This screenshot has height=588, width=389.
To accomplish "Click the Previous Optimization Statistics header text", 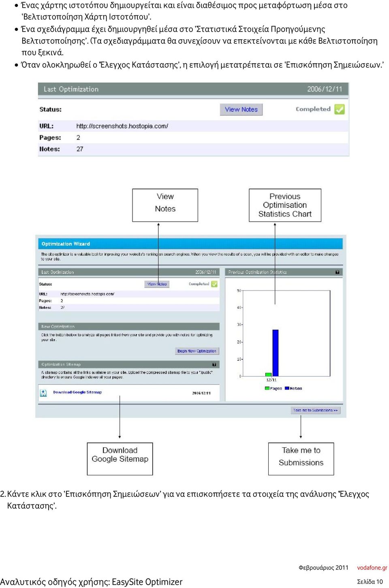I will [x=257, y=272].
